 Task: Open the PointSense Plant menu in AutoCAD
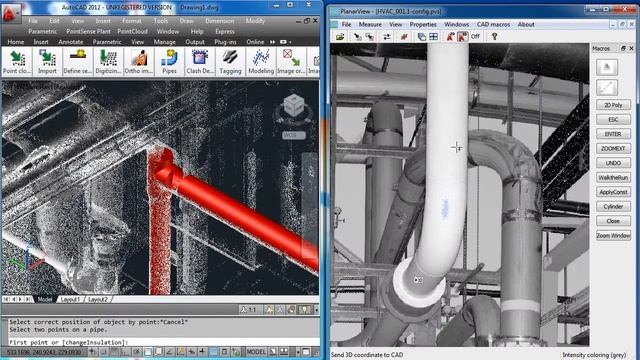coord(88,31)
